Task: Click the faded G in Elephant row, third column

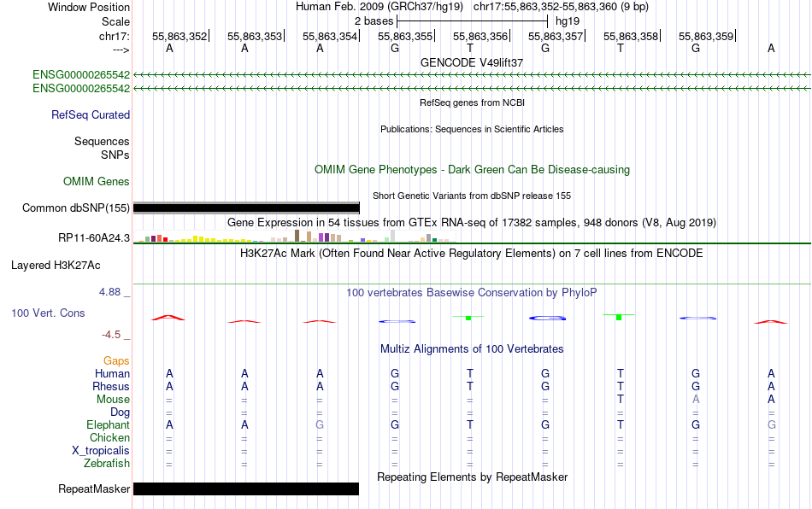Action: pos(320,424)
